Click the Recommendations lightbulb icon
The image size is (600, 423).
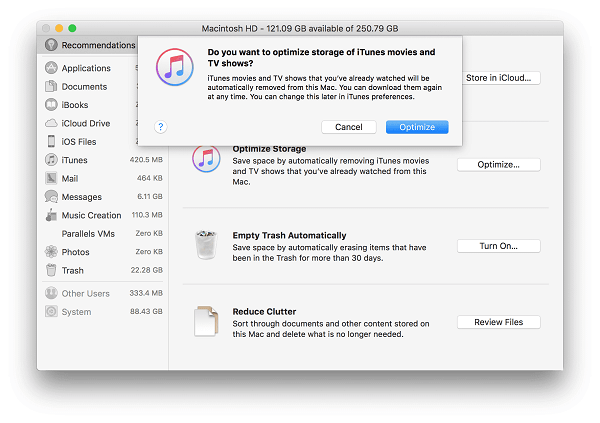tap(51, 45)
